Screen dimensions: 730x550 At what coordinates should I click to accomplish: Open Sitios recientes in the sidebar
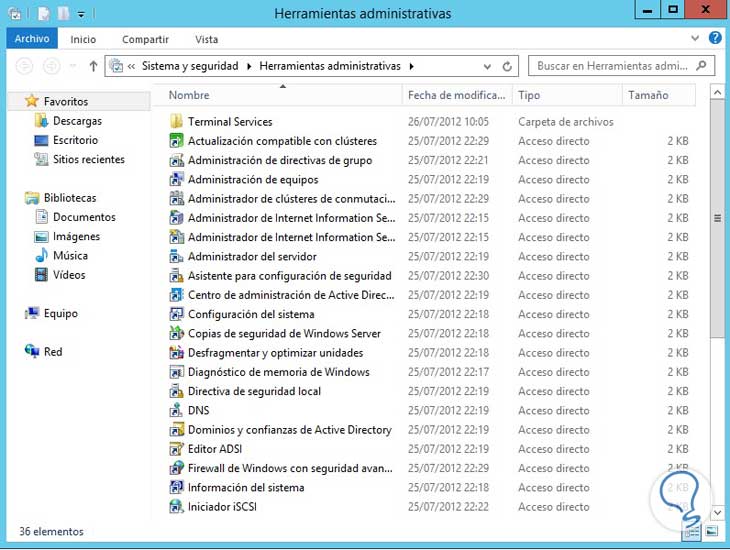89,159
